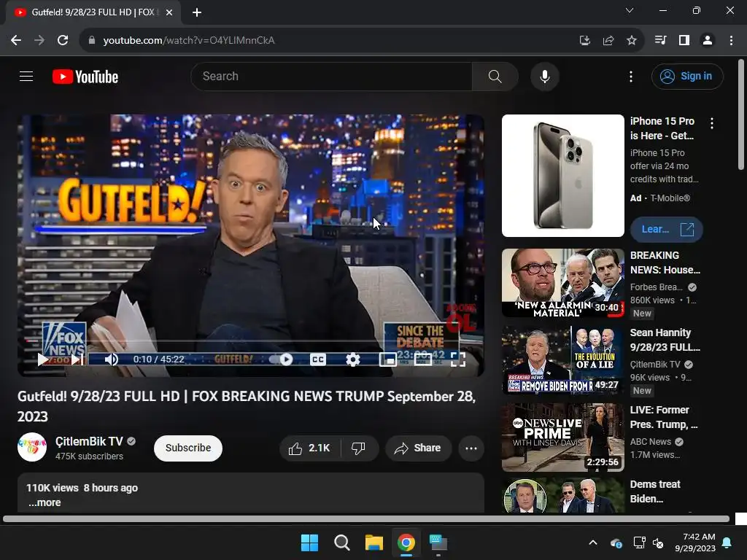Subscribe to ÇitlemBik TV
The height and width of the screenshot is (560, 747).
(x=188, y=448)
